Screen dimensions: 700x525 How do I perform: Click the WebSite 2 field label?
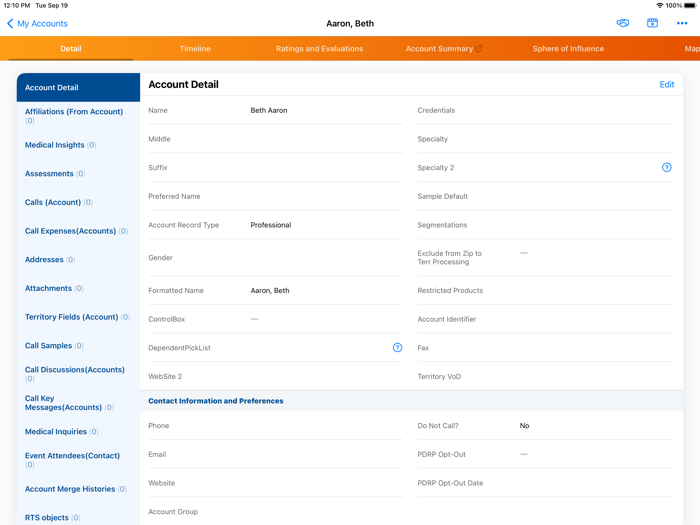point(165,377)
